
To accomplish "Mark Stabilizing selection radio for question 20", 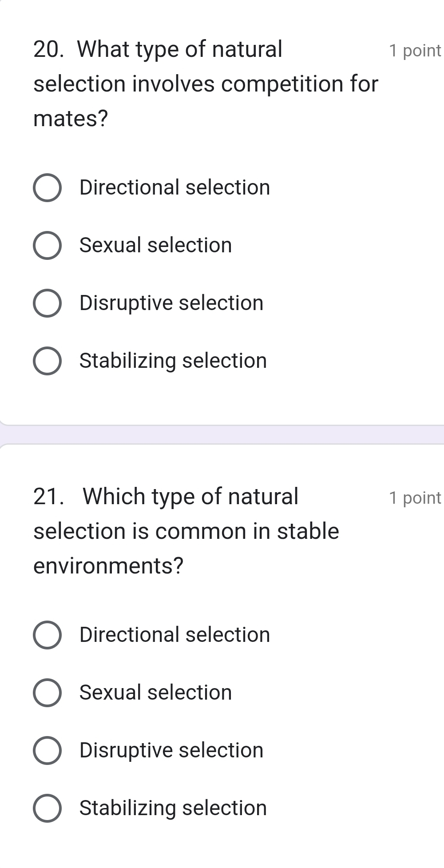I will [x=47, y=361].
